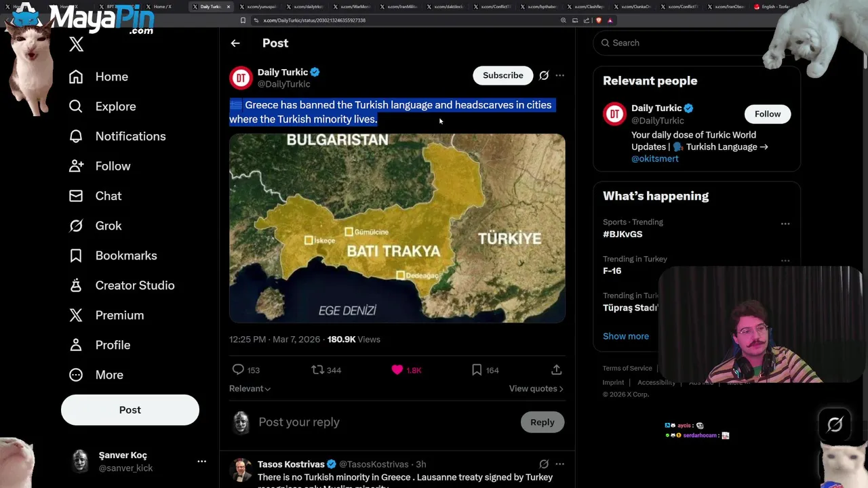Switch to the Home / X browser tab
Screen dimensions: 868x488
tap(161, 7)
